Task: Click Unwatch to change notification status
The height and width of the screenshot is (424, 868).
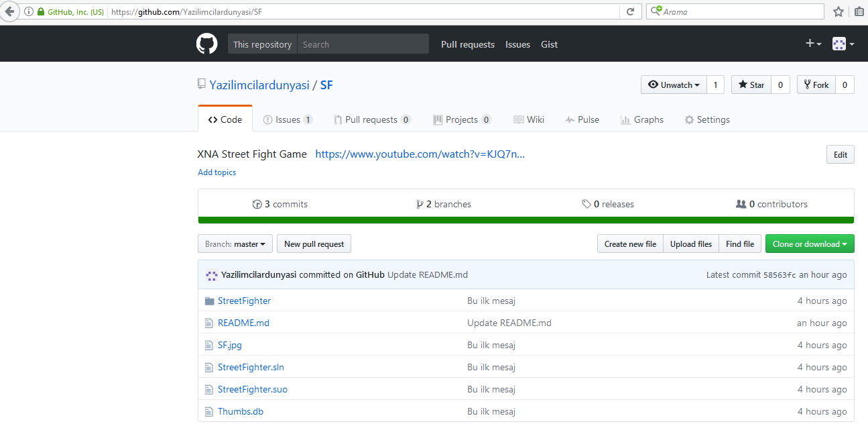Action: click(674, 85)
